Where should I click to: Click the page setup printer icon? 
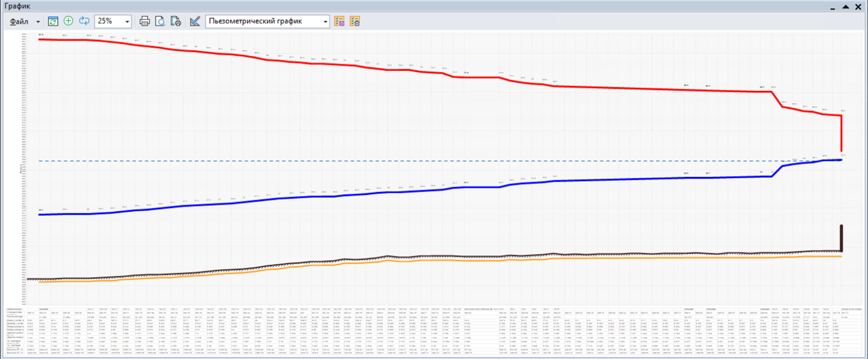[x=176, y=21]
